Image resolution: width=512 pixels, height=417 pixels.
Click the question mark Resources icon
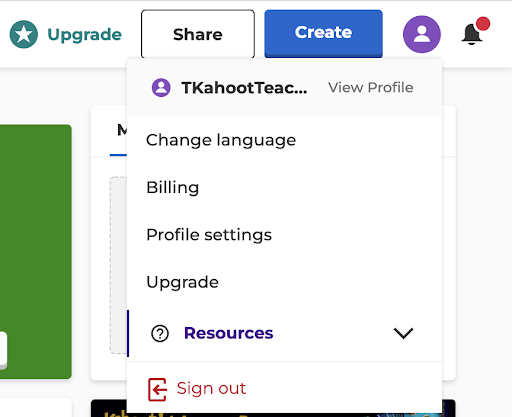pyautogui.click(x=160, y=333)
